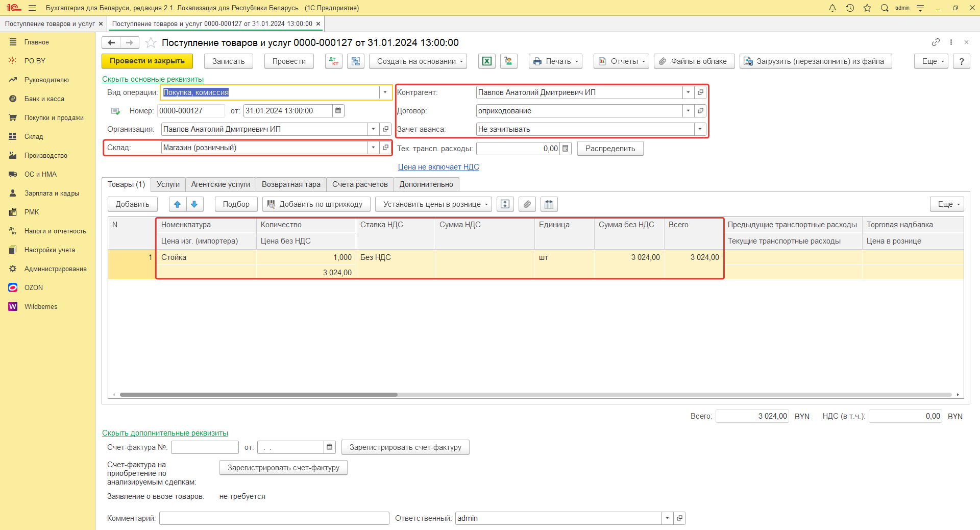This screenshot has width=980, height=530.
Task: Open the history clock icon
Action: [850, 8]
